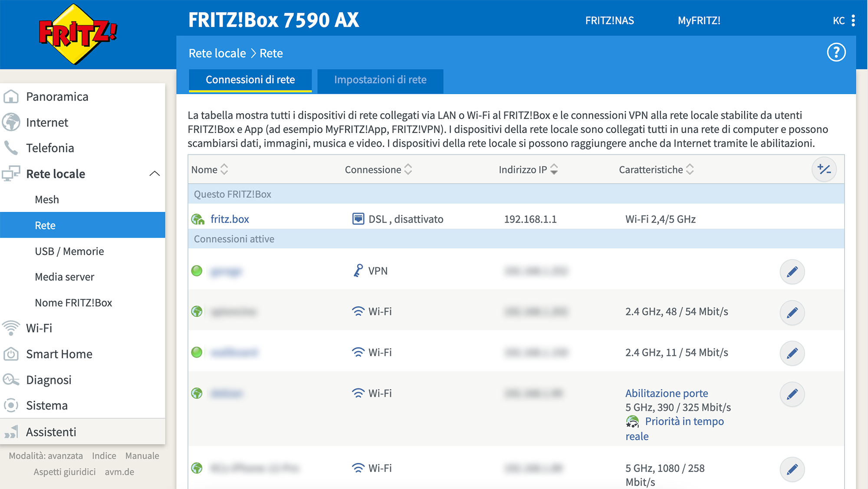Toggle Modalità: avanzata view

pyautogui.click(x=46, y=456)
